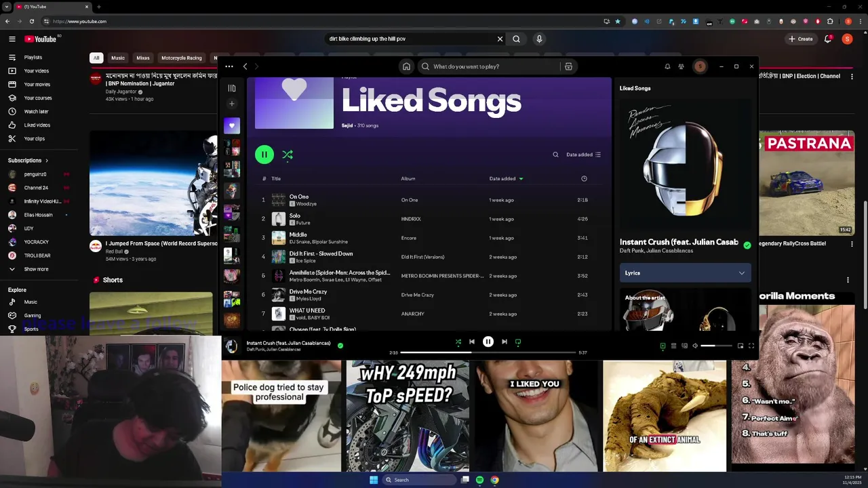The image size is (868, 488).
Task: Select the Music filter chip on YouTube
Action: (118, 58)
